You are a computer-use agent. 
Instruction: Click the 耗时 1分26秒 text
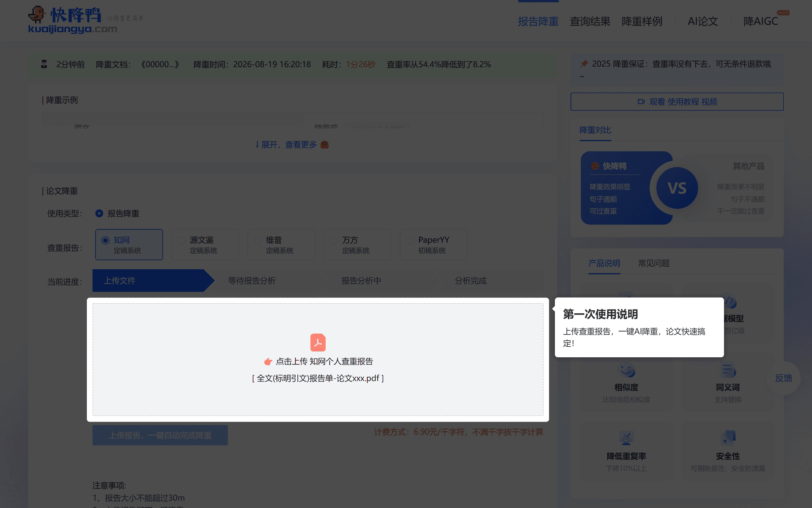tap(349, 64)
